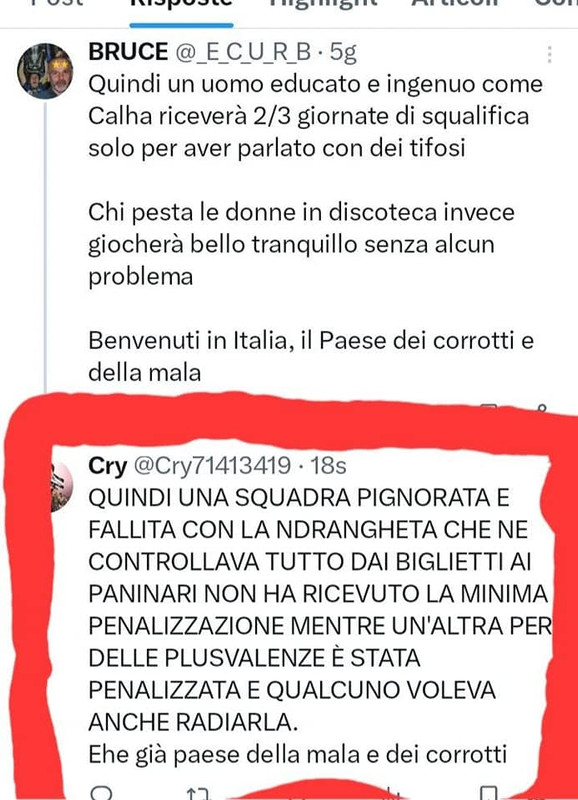Share BRUCE's post via share icon

542,407
